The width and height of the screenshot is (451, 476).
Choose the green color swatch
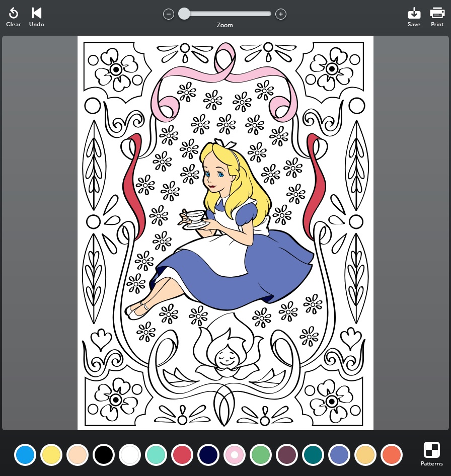pos(261,455)
